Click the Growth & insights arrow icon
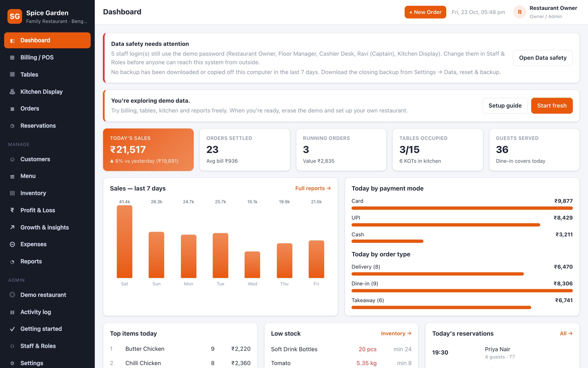 pyautogui.click(x=12, y=227)
